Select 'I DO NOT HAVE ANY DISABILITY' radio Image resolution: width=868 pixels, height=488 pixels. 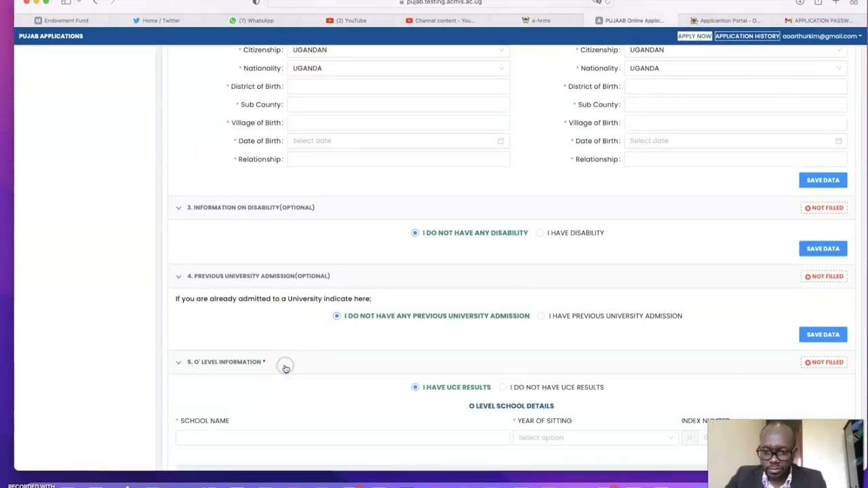(415, 233)
